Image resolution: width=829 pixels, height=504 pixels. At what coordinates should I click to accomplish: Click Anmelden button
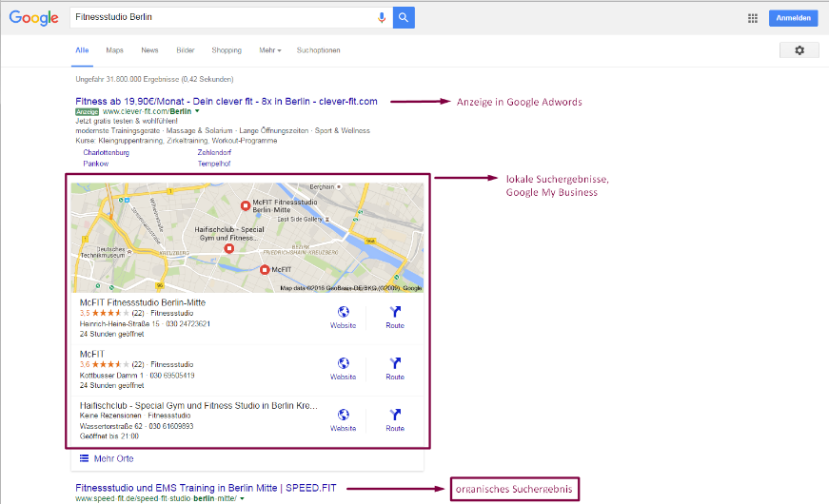coord(793,18)
